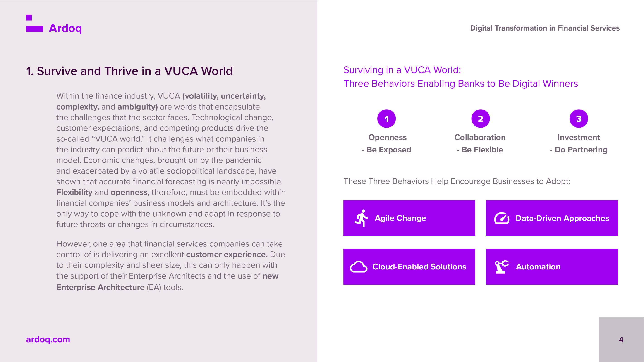Select the number 3 circle badge

tap(579, 119)
